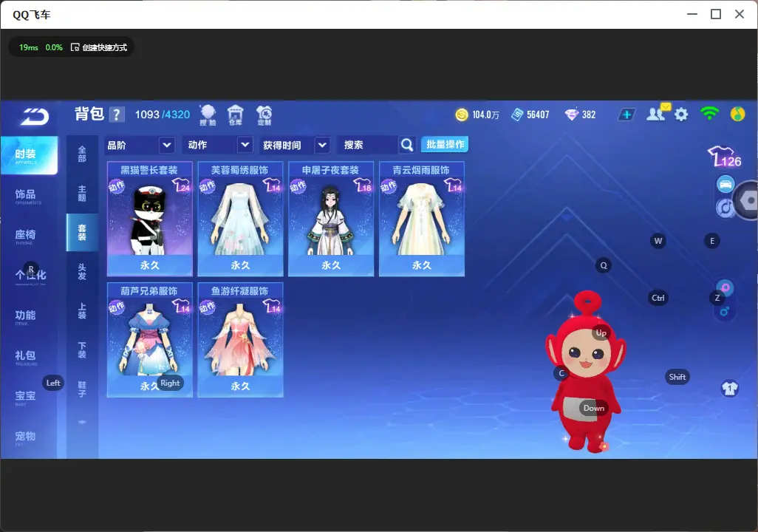Select the 套装 subcategory tab
The width and height of the screenshot is (758, 532).
(x=82, y=233)
